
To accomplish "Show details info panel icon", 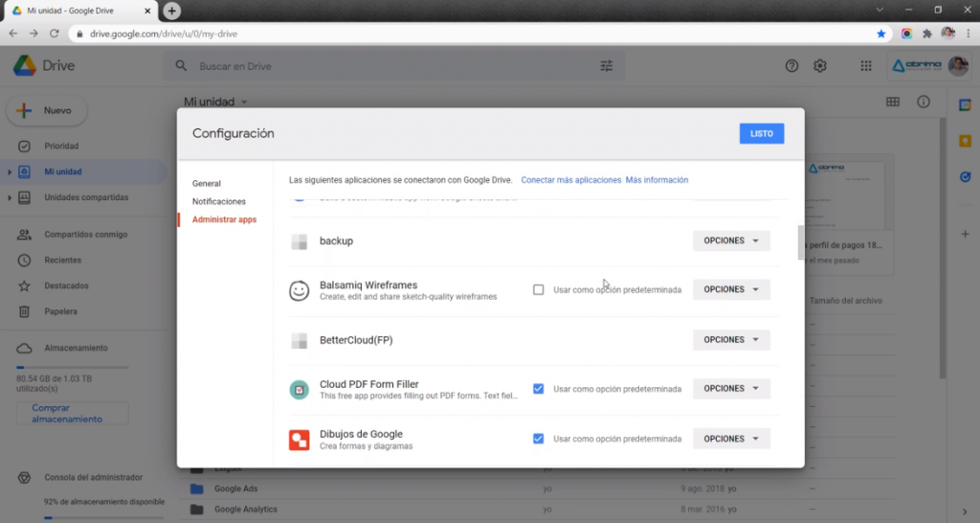I will coord(924,102).
